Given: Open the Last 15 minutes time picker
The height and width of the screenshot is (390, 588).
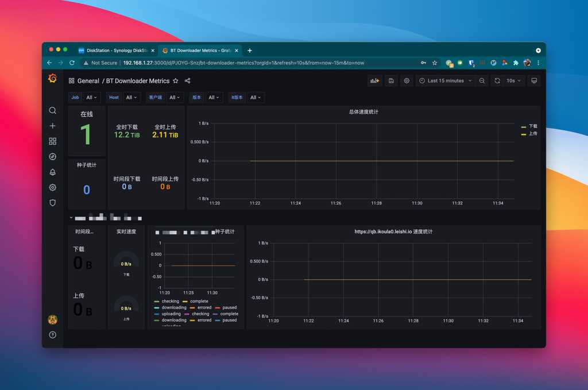Looking at the screenshot, I should 445,80.
